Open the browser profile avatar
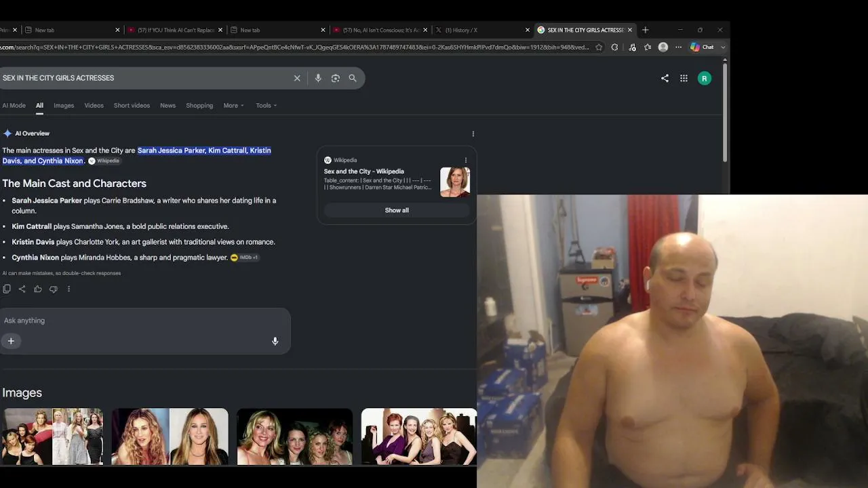 [x=663, y=47]
